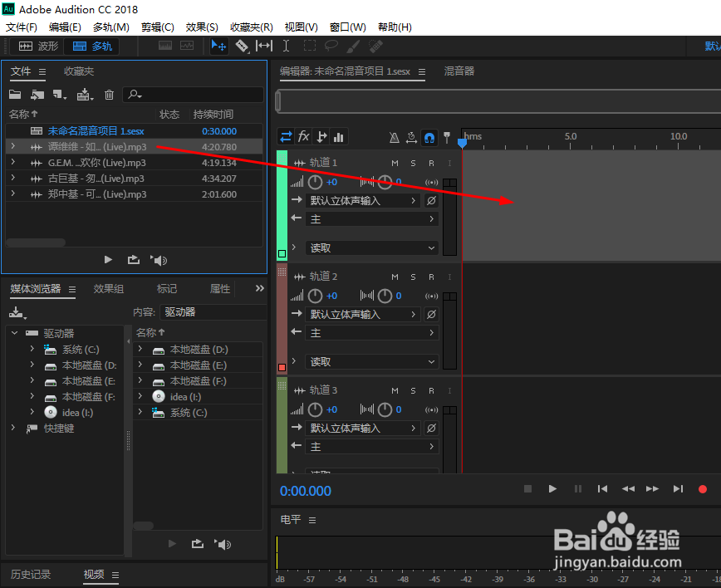
Task: Expand the 系统 (C:) drive in tree
Action: pos(32,349)
